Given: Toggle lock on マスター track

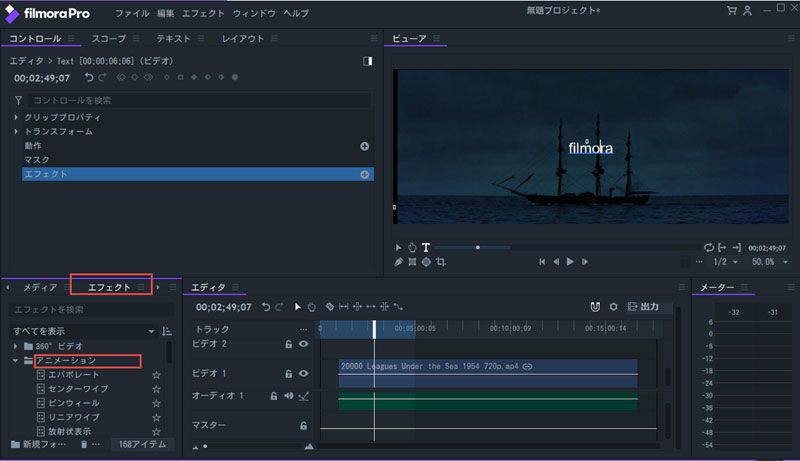Looking at the screenshot, I should [x=304, y=425].
